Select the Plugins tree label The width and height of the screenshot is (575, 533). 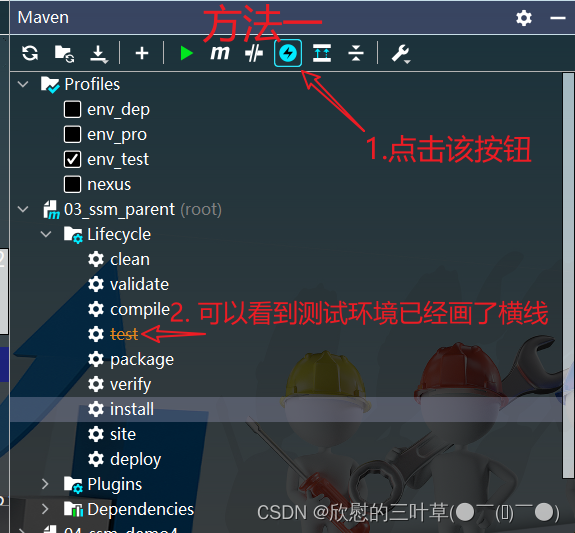pos(114,485)
